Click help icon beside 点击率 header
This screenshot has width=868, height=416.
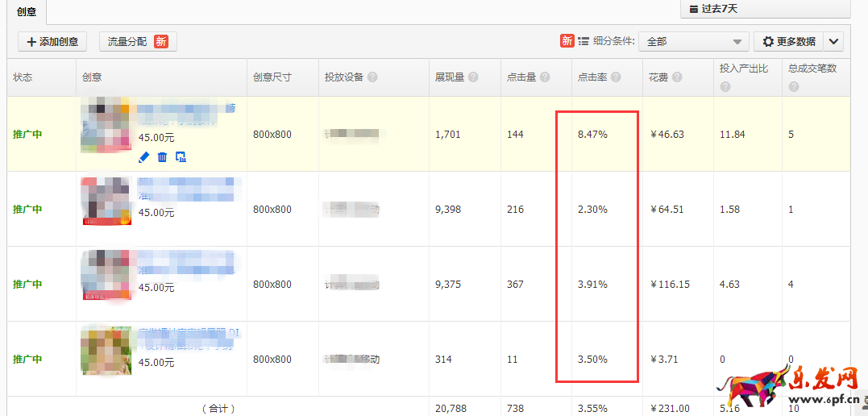coord(616,77)
